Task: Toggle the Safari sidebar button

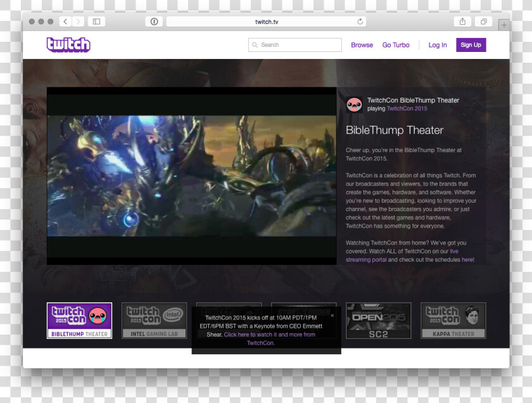Action: [96, 22]
